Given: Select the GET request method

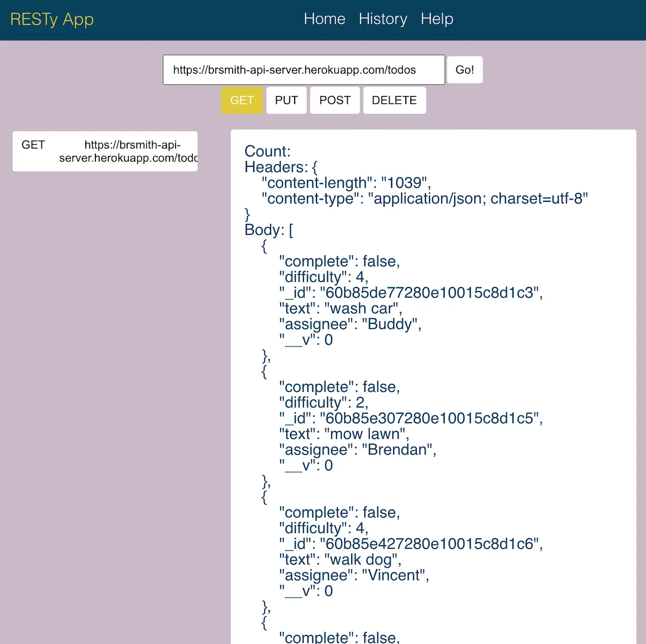Looking at the screenshot, I should coord(242,100).
